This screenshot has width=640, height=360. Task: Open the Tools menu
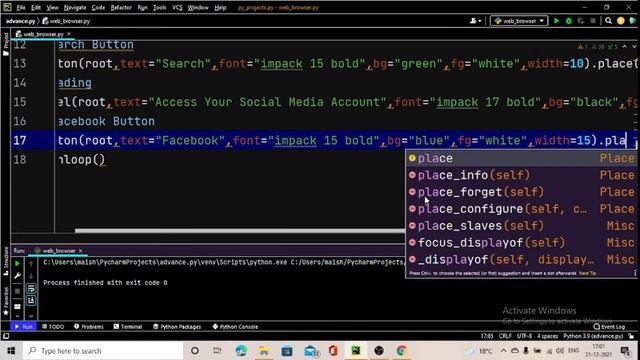160,7
